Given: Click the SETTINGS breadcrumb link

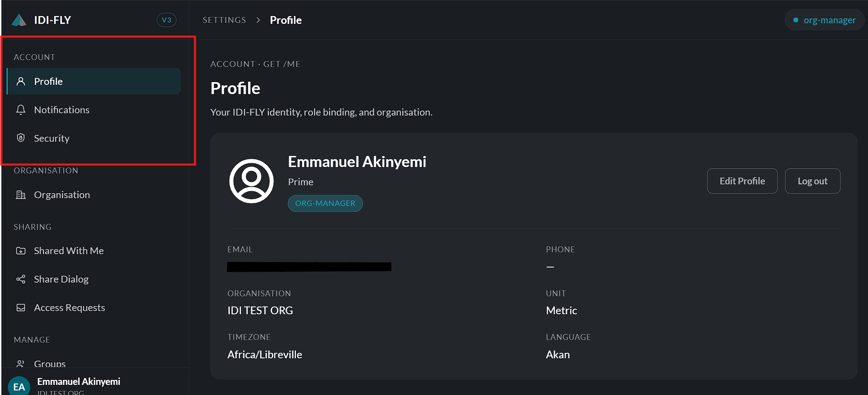Looking at the screenshot, I should coord(224,20).
